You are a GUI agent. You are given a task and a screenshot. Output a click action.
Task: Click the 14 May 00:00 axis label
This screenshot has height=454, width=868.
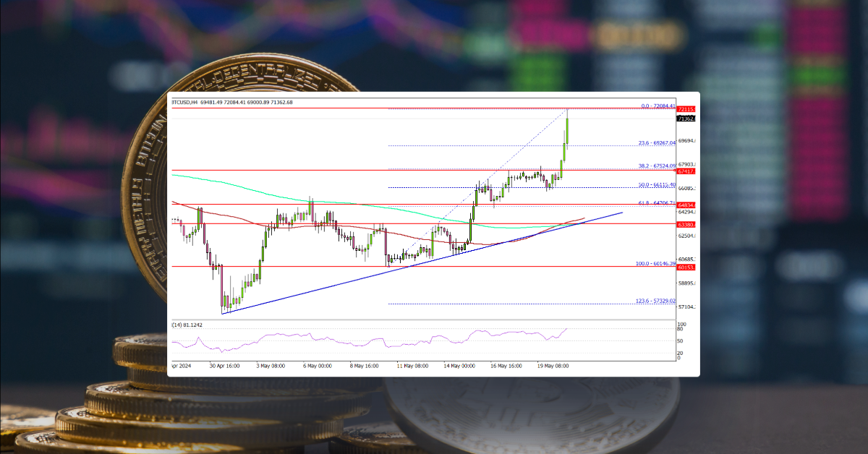point(459,367)
